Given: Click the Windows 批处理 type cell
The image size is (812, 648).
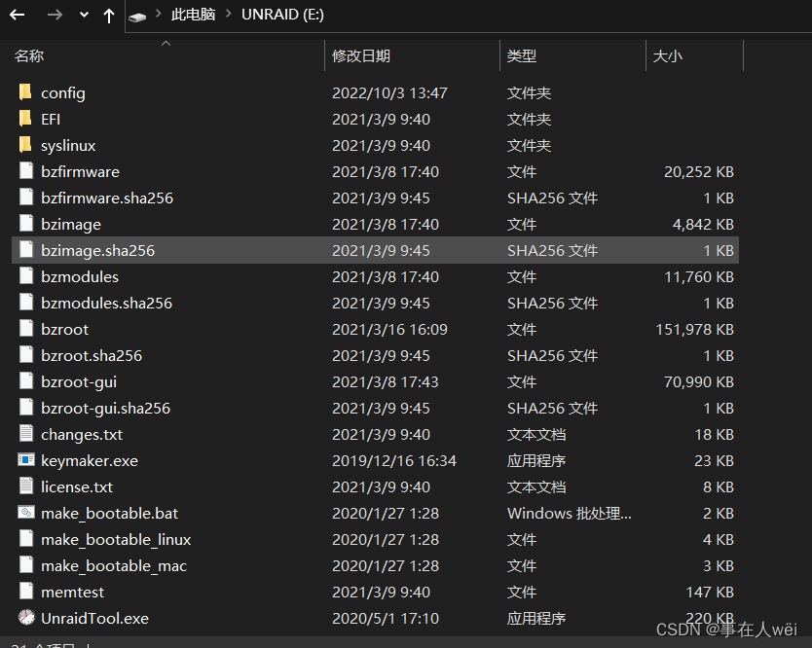Looking at the screenshot, I should click(570, 514).
